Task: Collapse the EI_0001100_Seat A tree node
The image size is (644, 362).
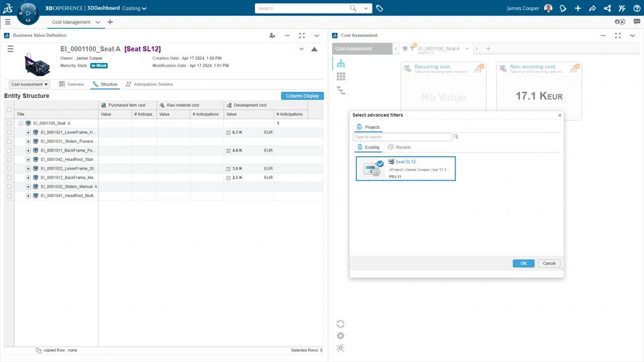Action: pos(21,123)
